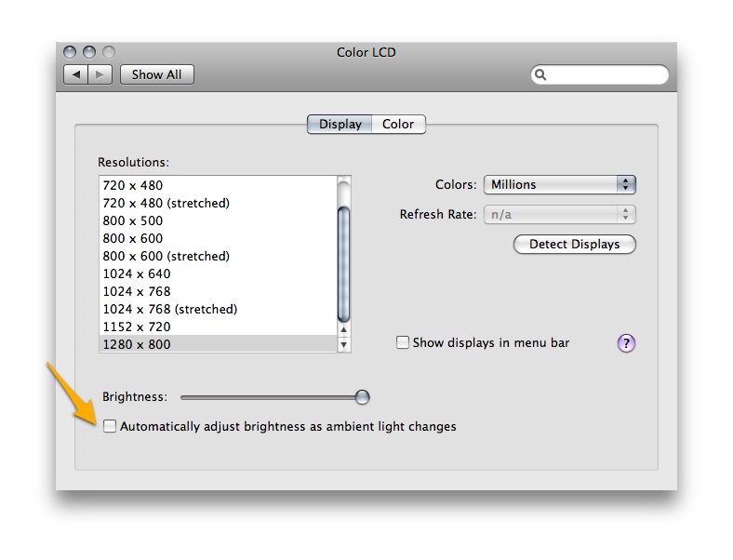Click the Brightness slider knob

click(x=362, y=397)
